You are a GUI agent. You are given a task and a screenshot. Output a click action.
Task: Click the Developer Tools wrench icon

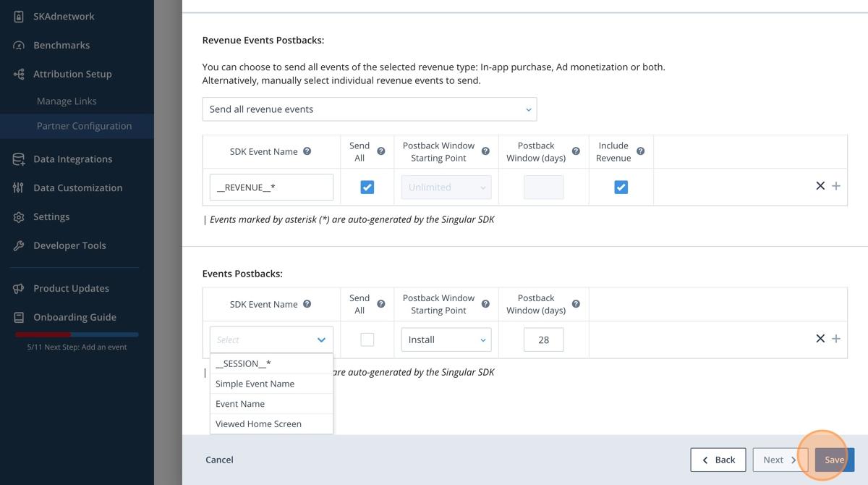pos(19,245)
